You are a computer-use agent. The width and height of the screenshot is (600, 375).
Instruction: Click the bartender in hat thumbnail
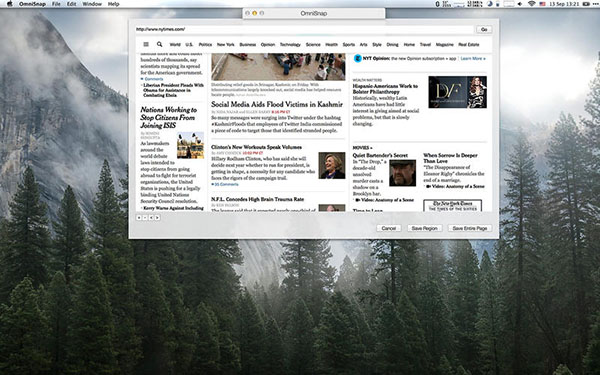(x=403, y=173)
